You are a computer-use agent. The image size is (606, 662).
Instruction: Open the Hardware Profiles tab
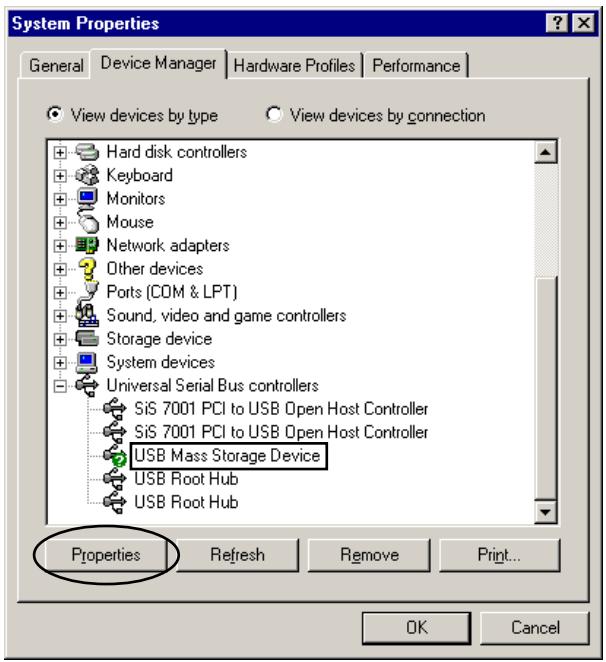[294, 66]
